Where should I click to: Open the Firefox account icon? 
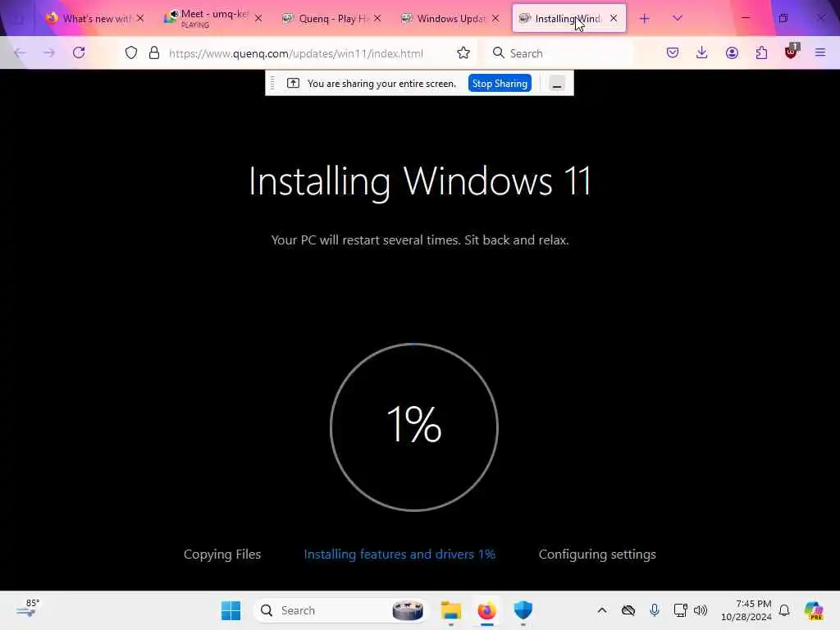pyautogui.click(x=732, y=52)
